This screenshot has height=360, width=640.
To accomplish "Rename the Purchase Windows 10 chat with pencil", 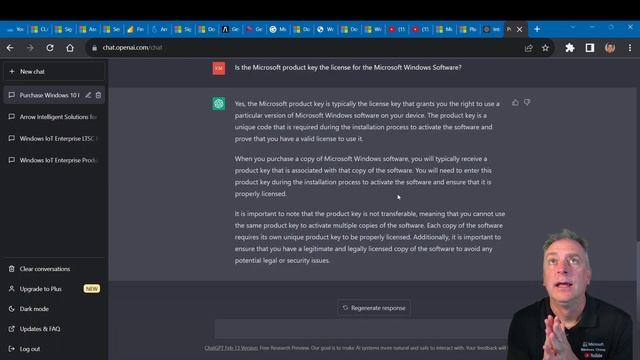I will pyautogui.click(x=88, y=95).
